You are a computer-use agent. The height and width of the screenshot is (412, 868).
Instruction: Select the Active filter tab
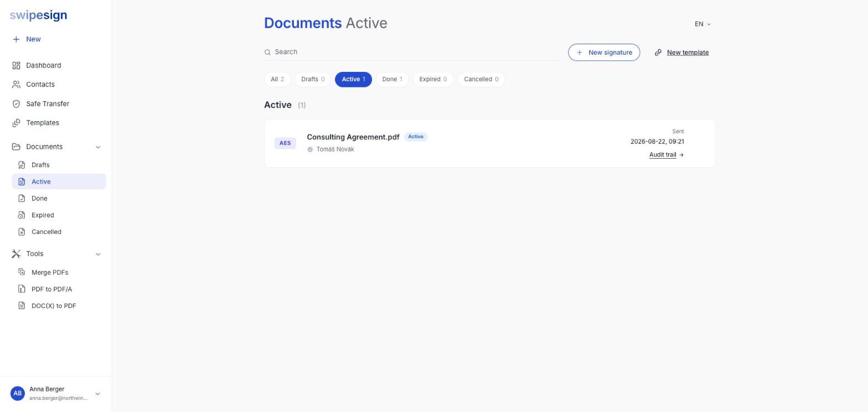353,79
